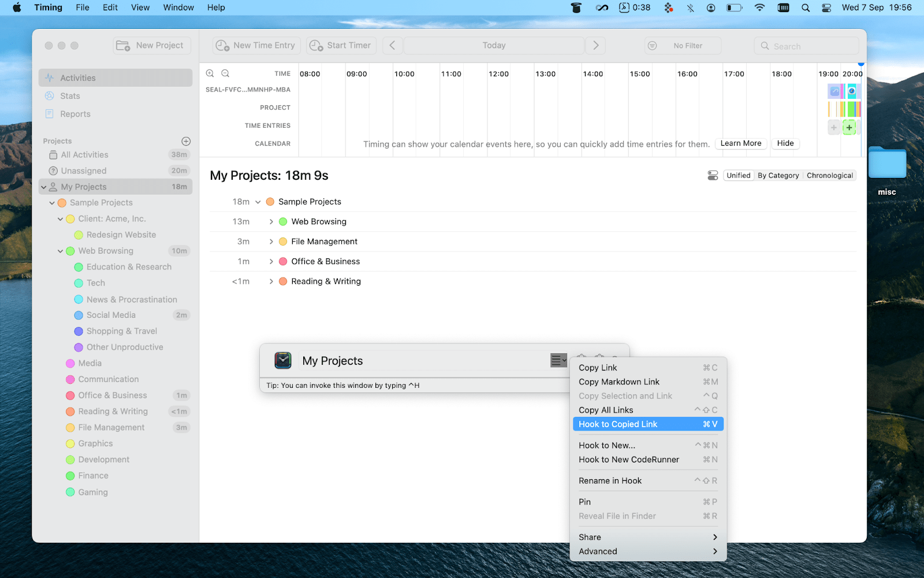Screen dimensions: 924x578
Task: Open macOS Control Center
Action: [x=826, y=8]
